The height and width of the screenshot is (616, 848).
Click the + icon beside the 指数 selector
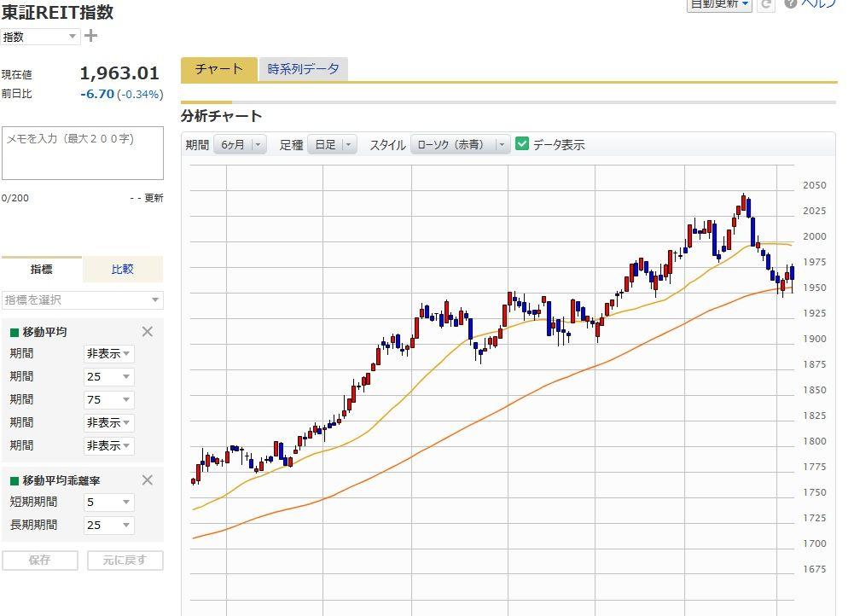[x=90, y=36]
